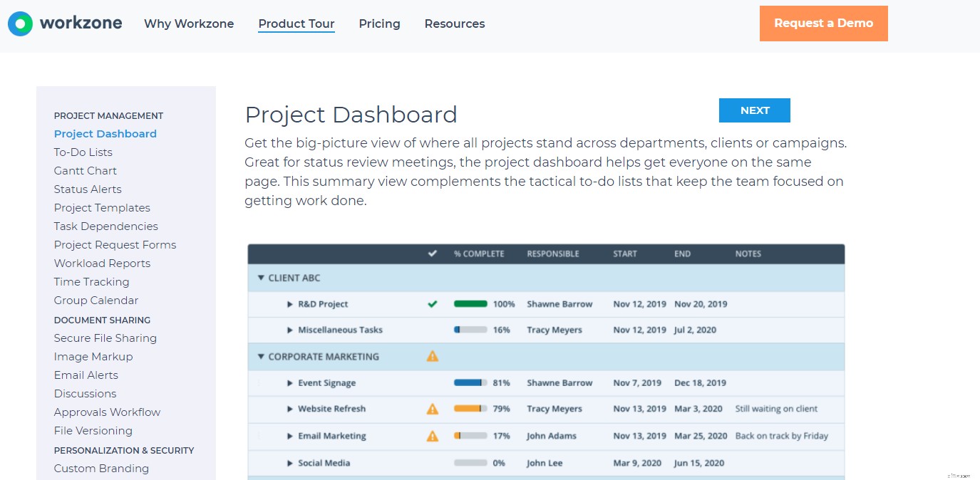980x480 pixels.
Task: Collapse the CLIENT ABC project group
Action: [x=261, y=278]
